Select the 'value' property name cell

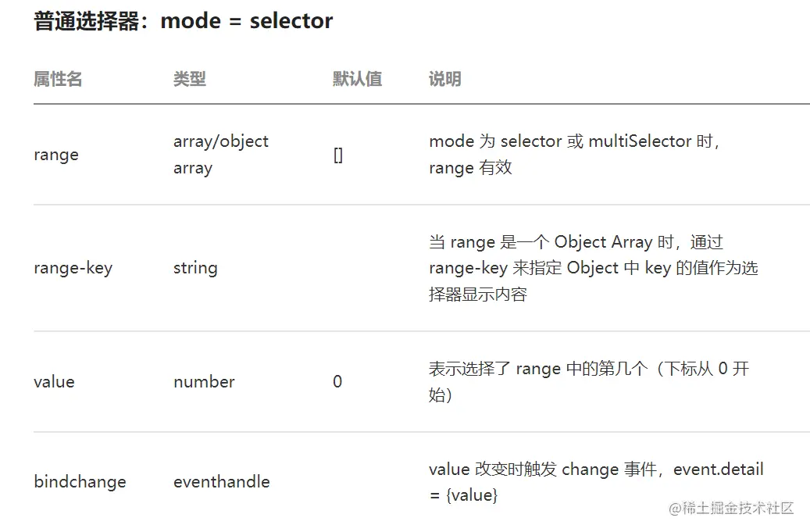54,382
